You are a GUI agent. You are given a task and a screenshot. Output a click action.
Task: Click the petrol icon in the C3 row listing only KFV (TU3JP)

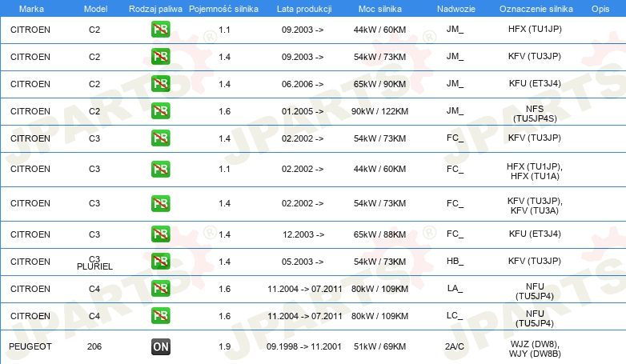[x=160, y=138]
